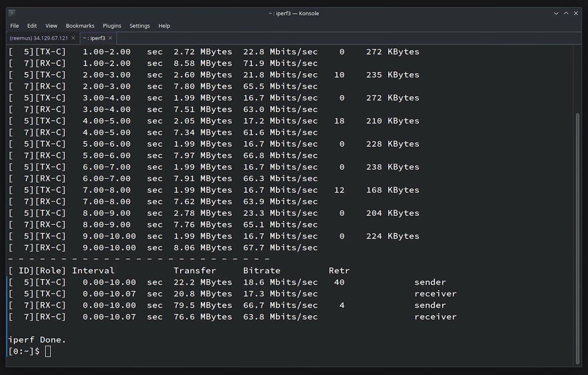The image size is (588, 375).
Task: Maximize the Konsole window
Action: 566,13
